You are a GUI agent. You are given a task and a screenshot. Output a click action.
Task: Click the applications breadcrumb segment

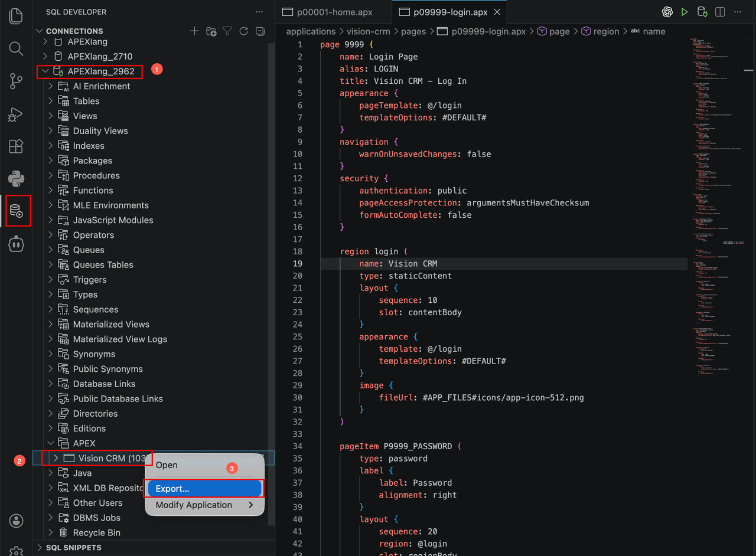pos(311,31)
